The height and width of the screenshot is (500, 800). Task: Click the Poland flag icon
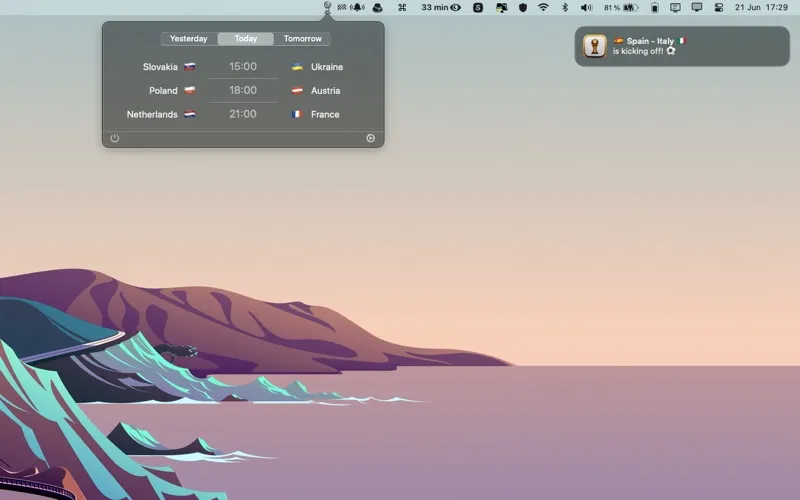[x=190, y=91]
